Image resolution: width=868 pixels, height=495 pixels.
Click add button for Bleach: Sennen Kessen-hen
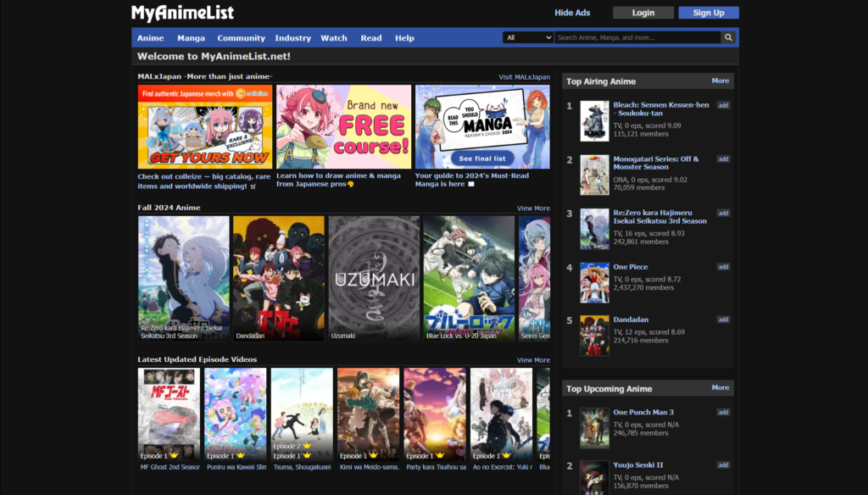(723, 105)
